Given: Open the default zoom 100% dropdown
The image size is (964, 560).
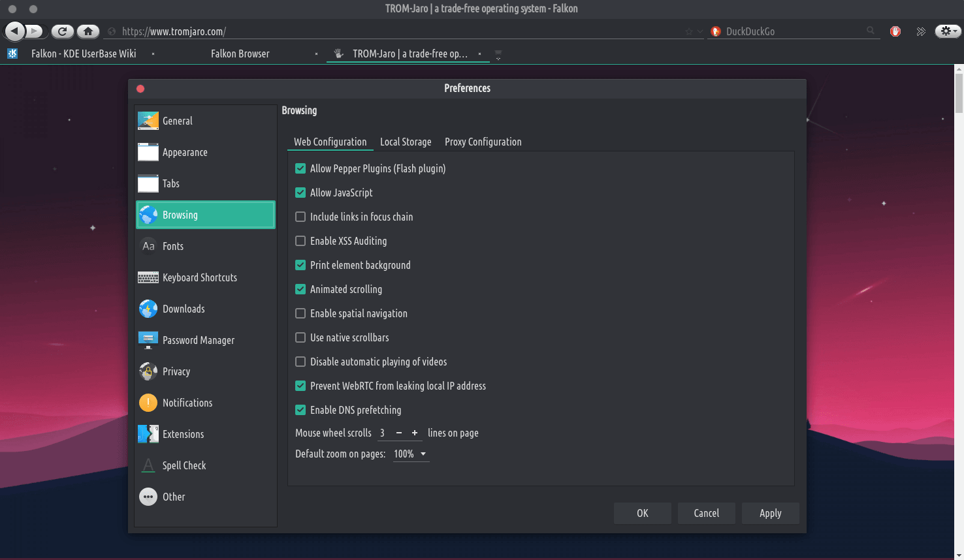Looking at the screenshot, I should [411, 454].
